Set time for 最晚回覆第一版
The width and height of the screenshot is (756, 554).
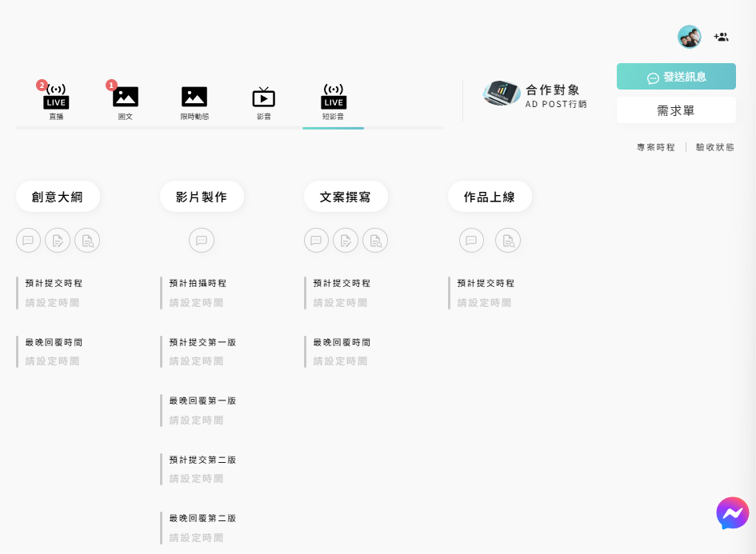pos(196,420)
